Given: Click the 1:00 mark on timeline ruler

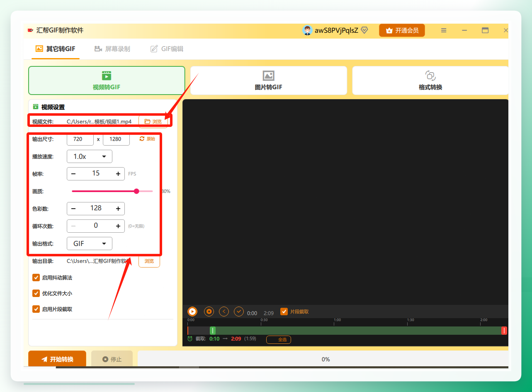Looking at the screenshot, I should pos(337,320).
